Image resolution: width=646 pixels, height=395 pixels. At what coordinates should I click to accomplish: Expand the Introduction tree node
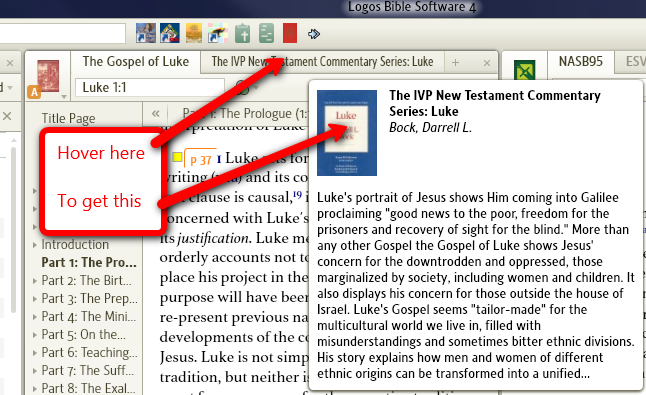click(x=35, y=245)
